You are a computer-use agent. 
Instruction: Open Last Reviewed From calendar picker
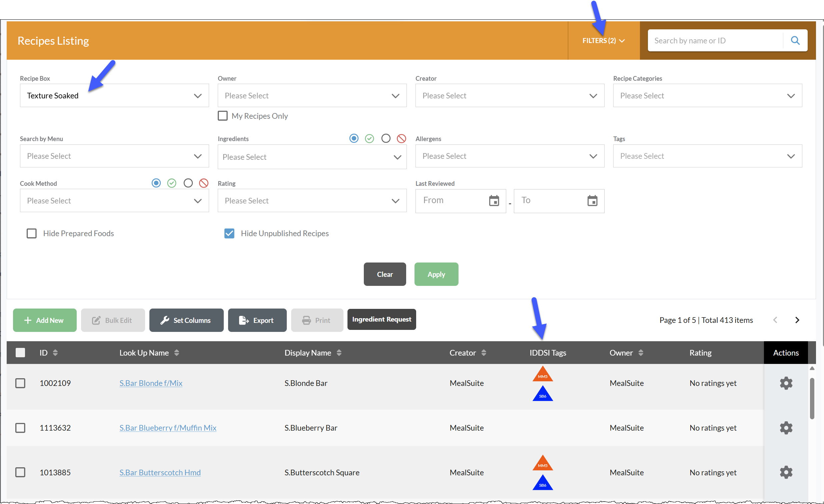494,201
